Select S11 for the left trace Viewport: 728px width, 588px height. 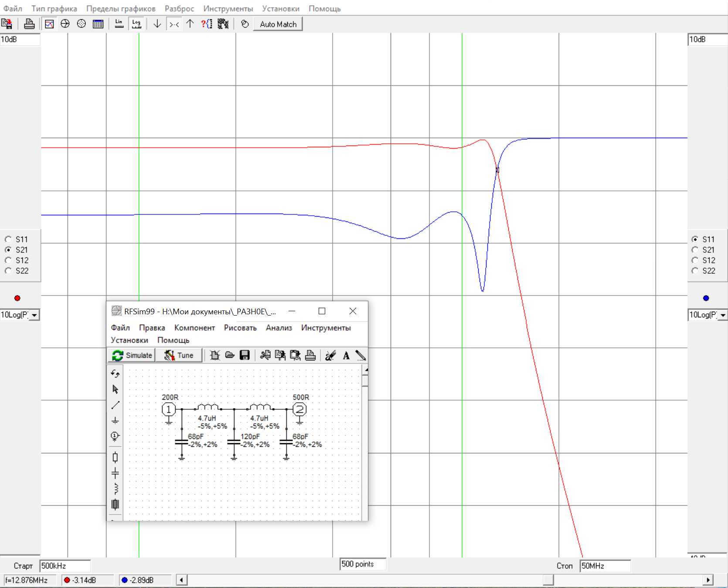8,239
